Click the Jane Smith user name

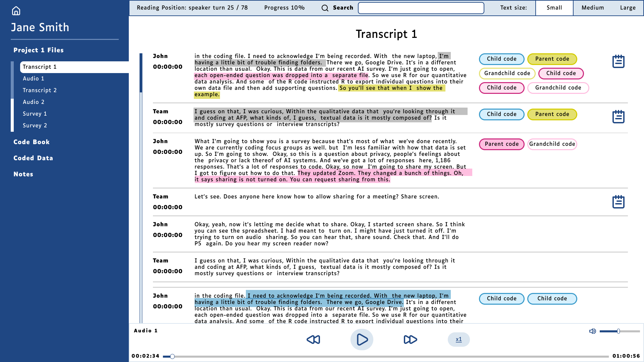(x=40, y=27)
